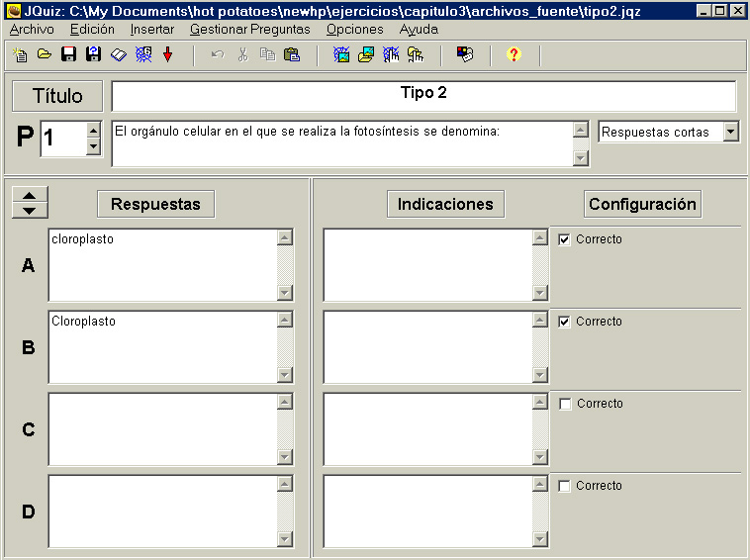Click the Título text field
This screenshot has width=750, height=560.
click(423, 96)
